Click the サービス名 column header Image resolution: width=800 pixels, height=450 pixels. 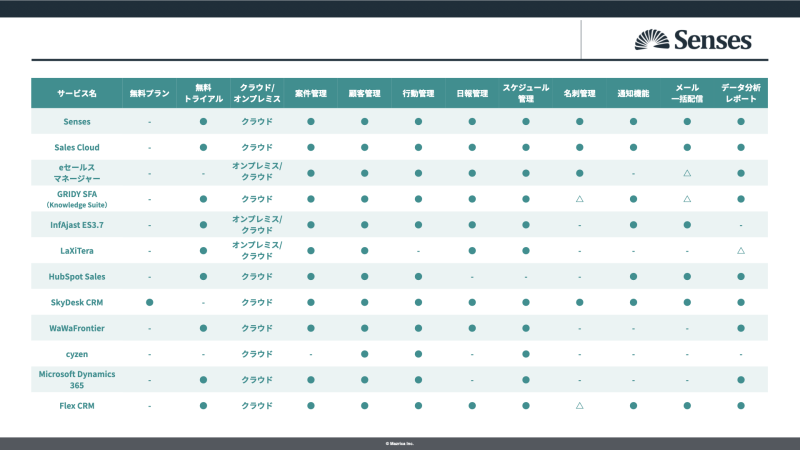77,93
